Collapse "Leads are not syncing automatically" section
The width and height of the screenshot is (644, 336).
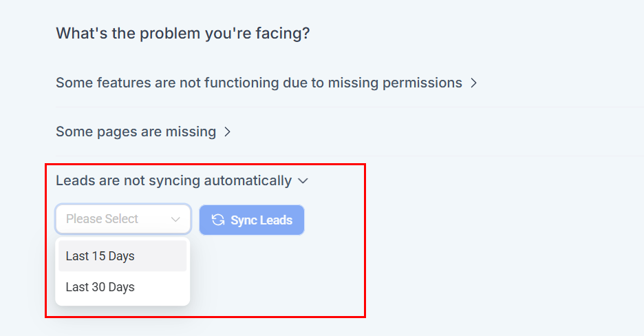(174, 181)
